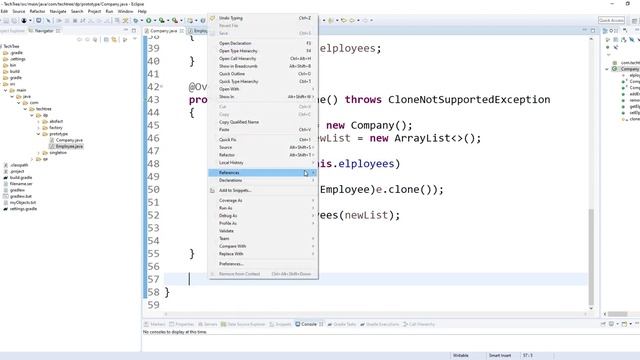Click the Quick Access search field
The width and height of the screenshot is (640, 360).
[611, 20]
